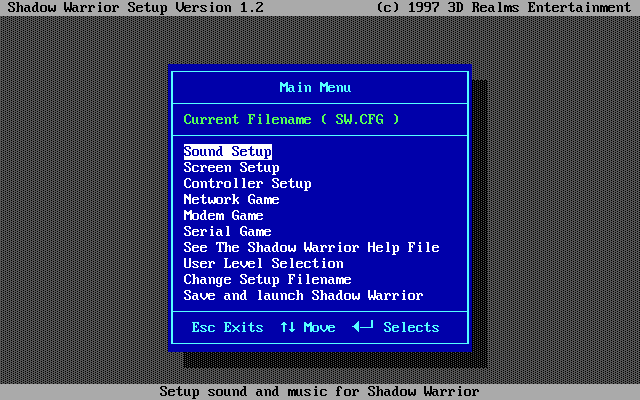This screenshot has height=400, width=640.
Task: Click Save and launch Shadow Warrior
Action: pyautogui.click(x=303, y=296)
